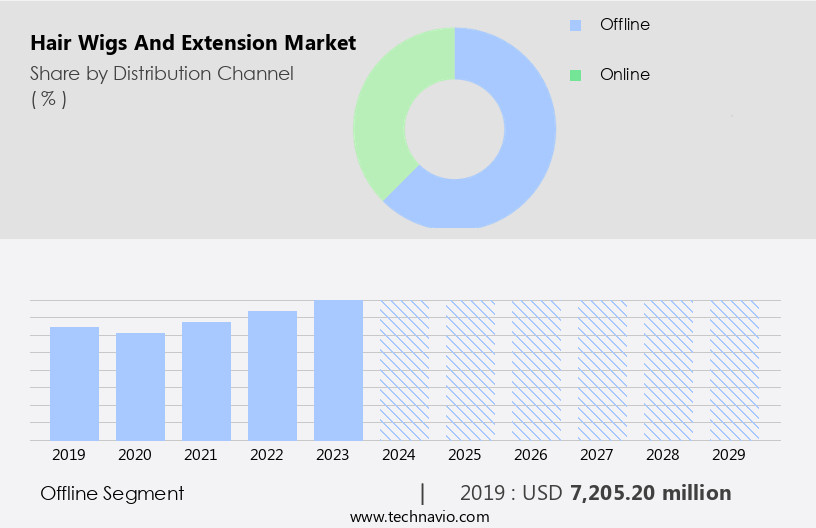
Task: Select the hatched 2024 forecast bar
Action: [404, 370]
